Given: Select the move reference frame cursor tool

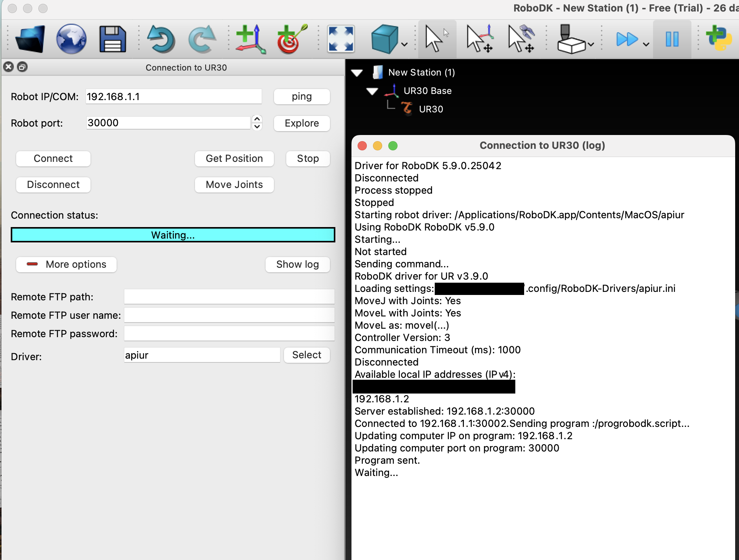Looking at the screenshot, I should click(x=479, y=39).
